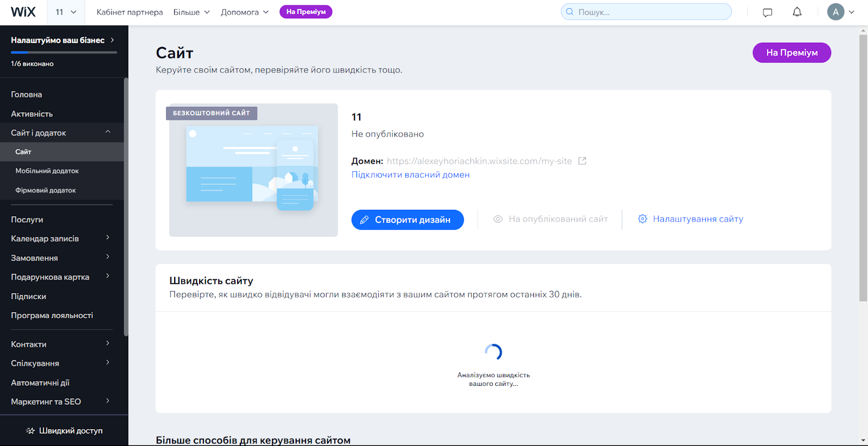Select Мобільний додаток in sidebar
The height and width of the screenshot is (446, 868).
coord(47,171)
